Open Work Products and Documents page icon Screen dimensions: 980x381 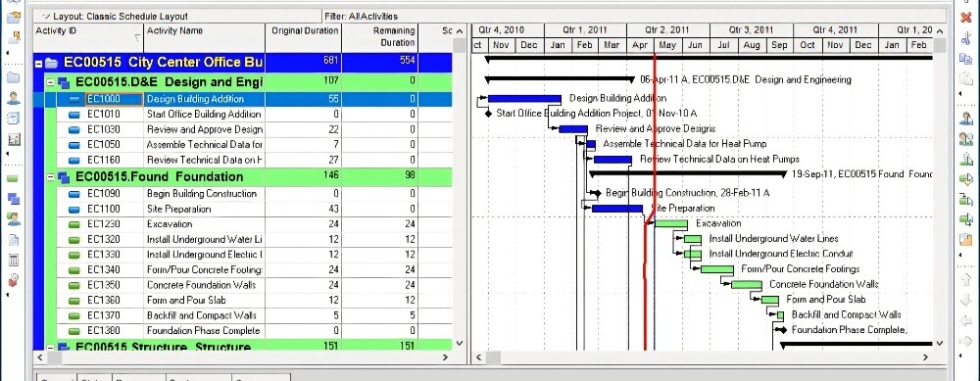pos(13,240)
